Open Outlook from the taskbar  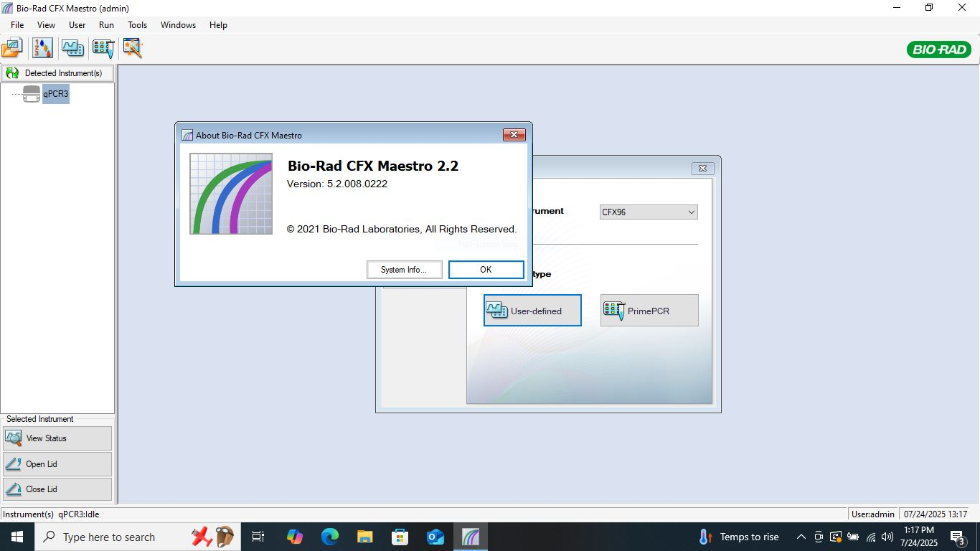(435, 537)
